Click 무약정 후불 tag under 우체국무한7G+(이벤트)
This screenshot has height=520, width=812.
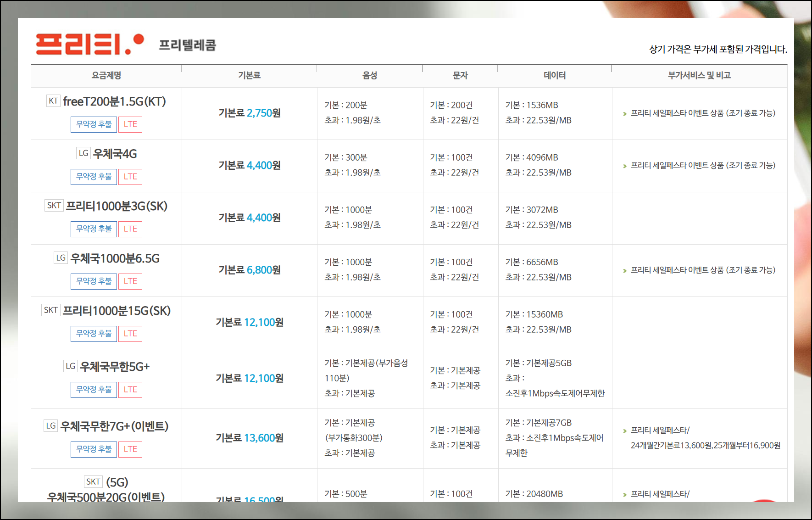[94, 449]
